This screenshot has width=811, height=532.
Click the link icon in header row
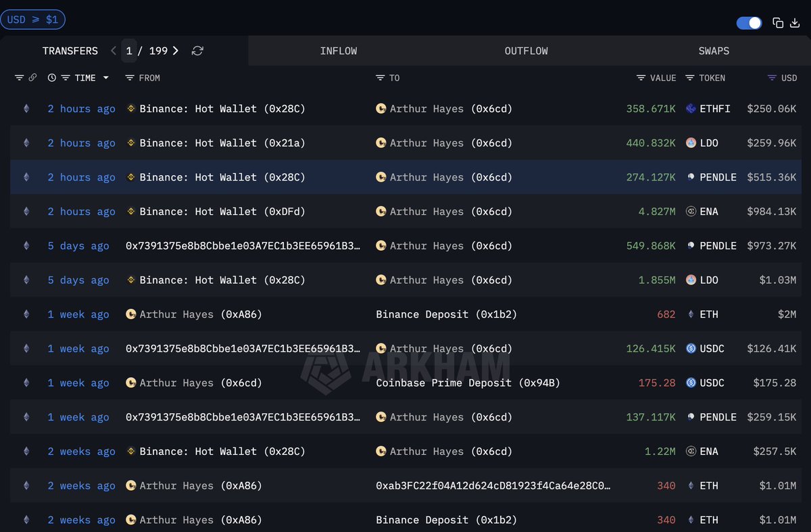click(x=32, y=78)
